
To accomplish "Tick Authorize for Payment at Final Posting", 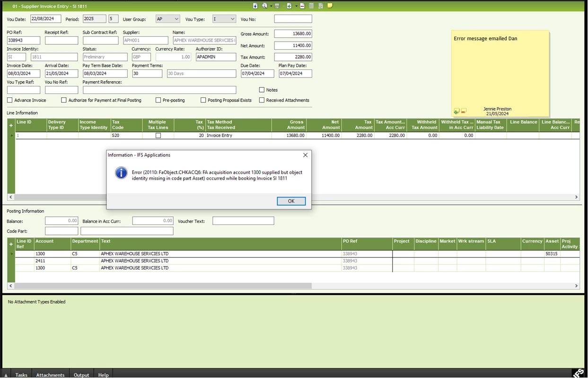I will coord(64,100).
